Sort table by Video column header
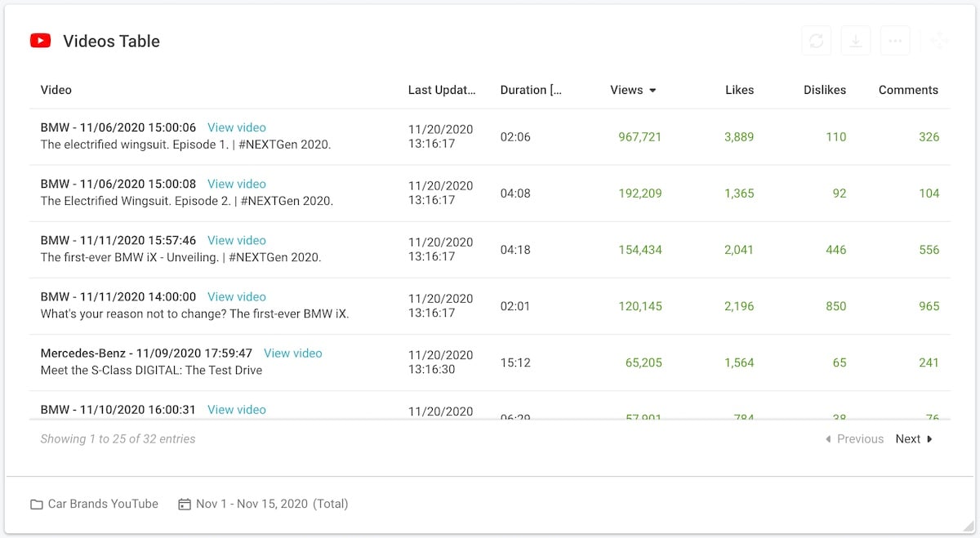This screenshot has height=538, width=980. pyautogui.click(x=56, y=90)
